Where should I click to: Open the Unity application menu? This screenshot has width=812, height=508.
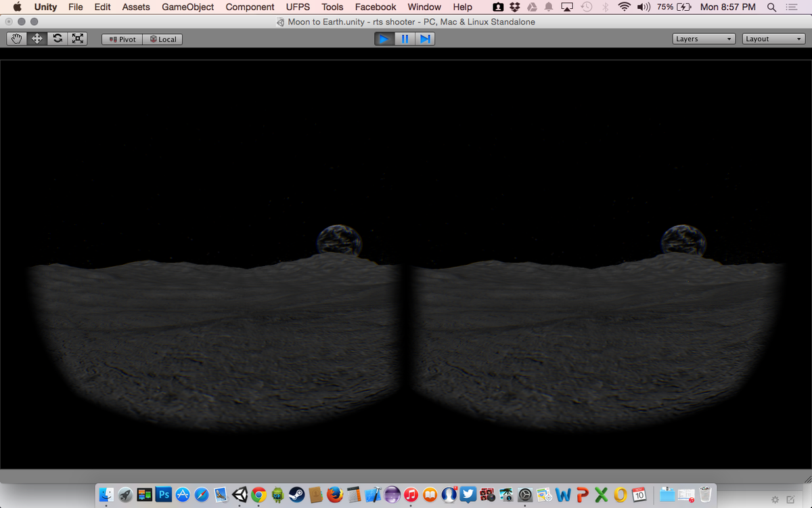click(45, 7)
